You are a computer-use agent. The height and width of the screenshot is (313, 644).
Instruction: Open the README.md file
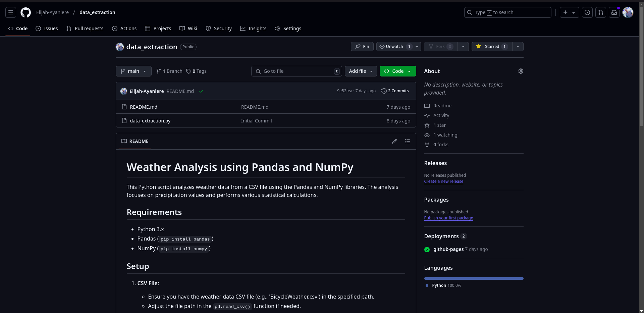coord(144,107)
